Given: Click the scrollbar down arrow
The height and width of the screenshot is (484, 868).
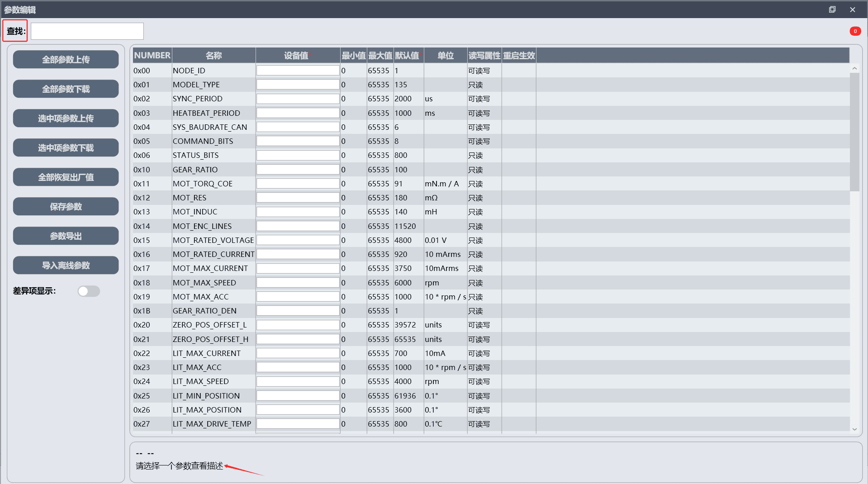Looking at the screenshot, I should coord(854,429).
